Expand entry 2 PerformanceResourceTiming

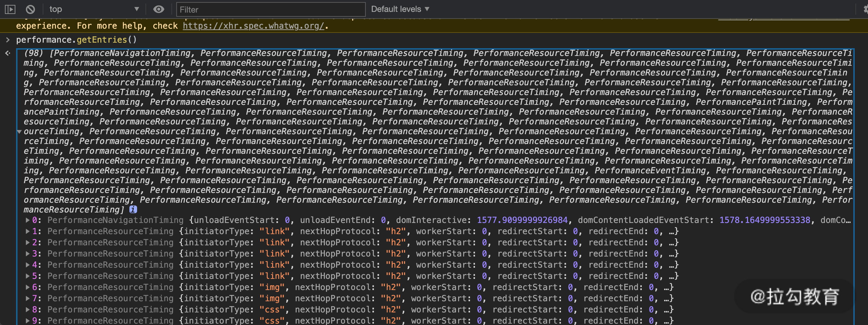28,243
